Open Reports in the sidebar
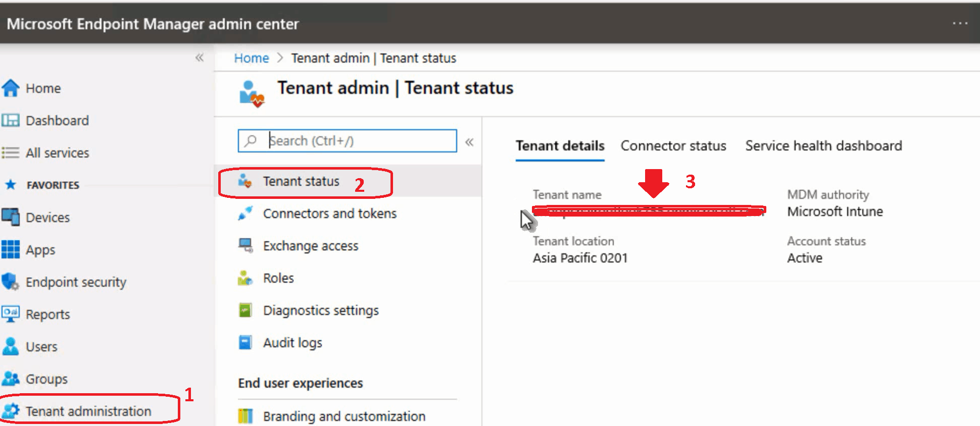Screen dimensions: 980x426 click(48, 315)
